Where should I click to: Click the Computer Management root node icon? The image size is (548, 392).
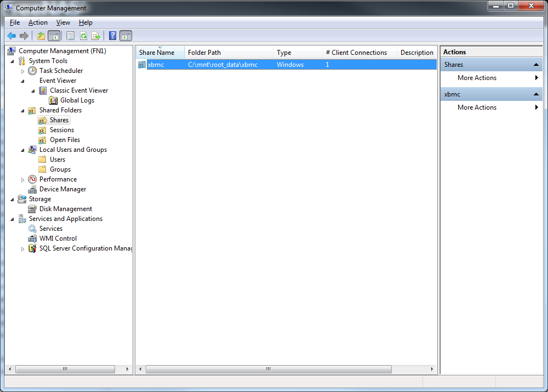click(11, 51)
